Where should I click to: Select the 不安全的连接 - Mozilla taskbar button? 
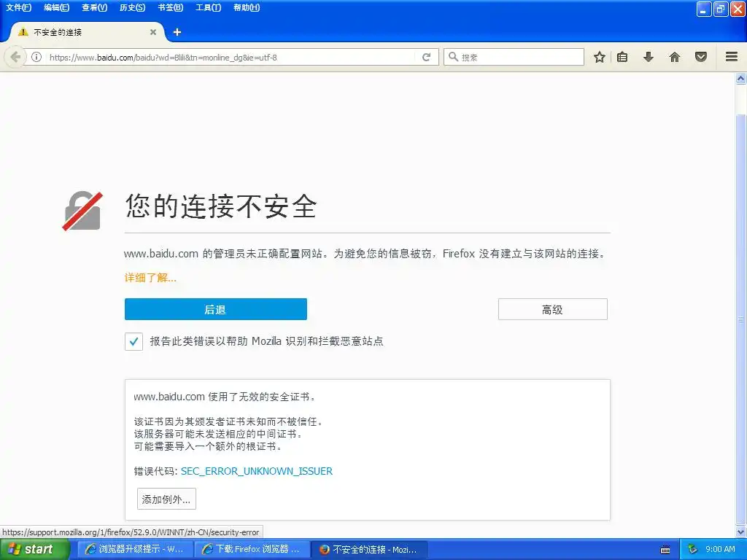tap(369, 549)
